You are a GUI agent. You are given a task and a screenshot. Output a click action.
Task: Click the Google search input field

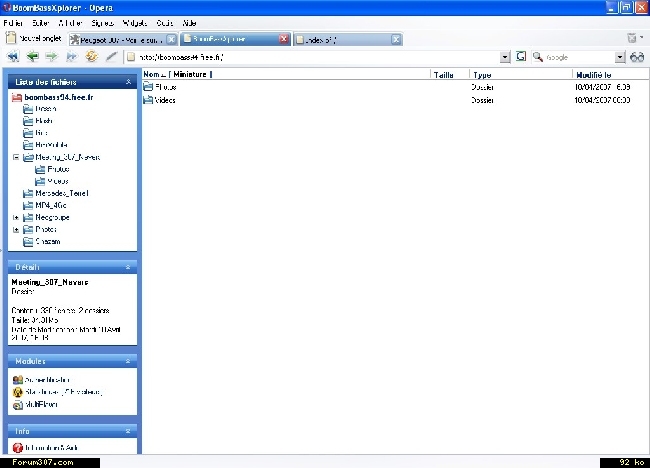(579, 57)
